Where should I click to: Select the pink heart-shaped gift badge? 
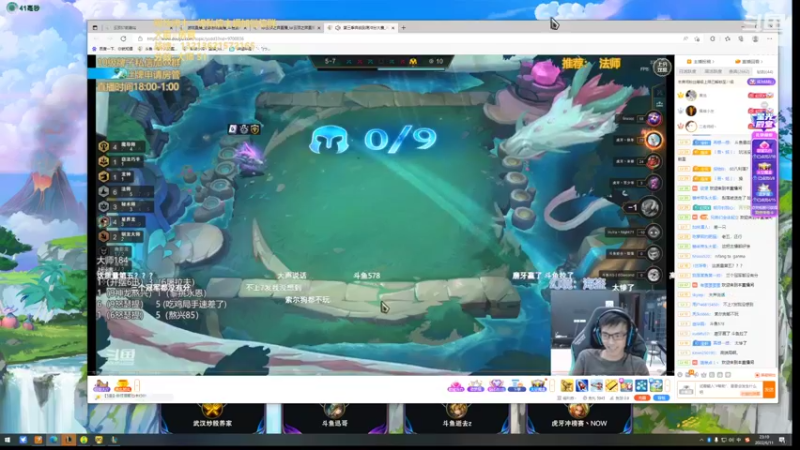point(456,386)
